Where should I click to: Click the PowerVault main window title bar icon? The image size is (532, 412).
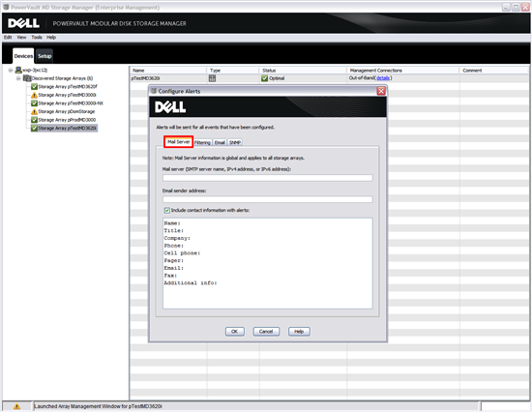point(6,7)
